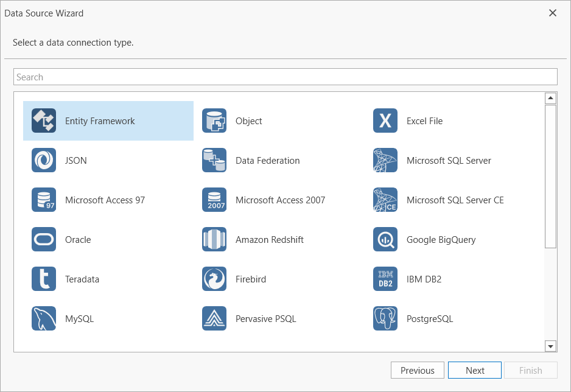
Task: Click the Next button
Action: (x=474, y=369)
